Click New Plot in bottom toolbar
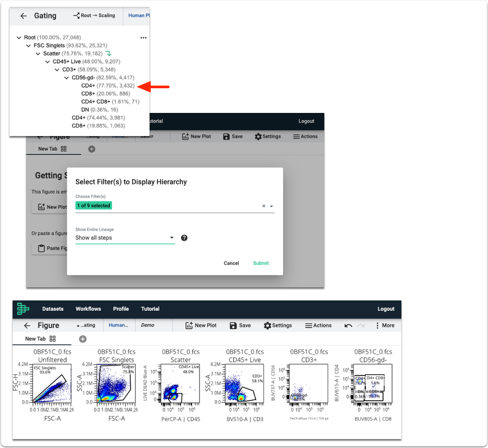 tap(201, 326)
